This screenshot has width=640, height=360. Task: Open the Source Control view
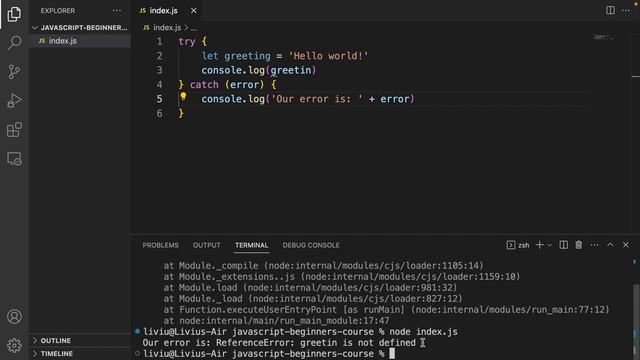tap(14, 72)
